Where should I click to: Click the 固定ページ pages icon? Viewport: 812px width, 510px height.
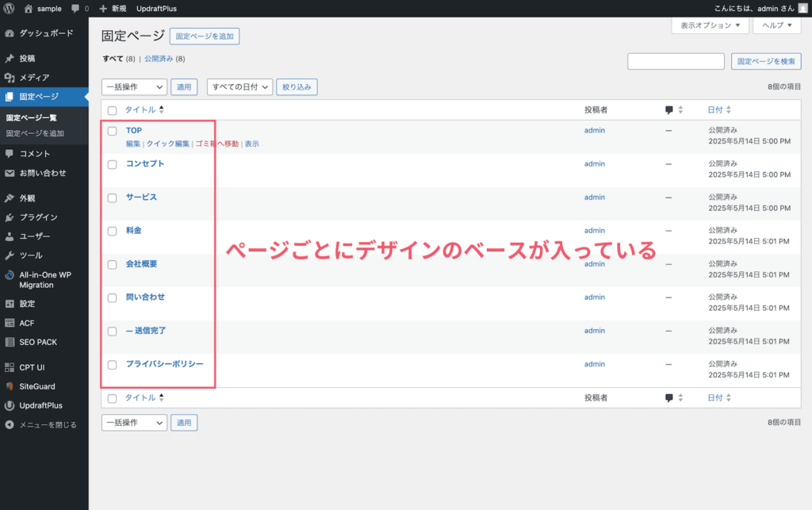click(10, 97)
